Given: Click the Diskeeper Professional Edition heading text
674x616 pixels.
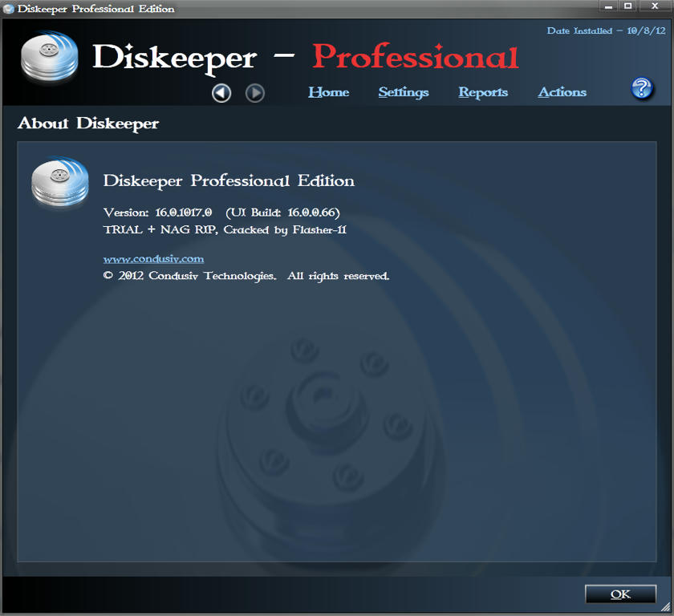Looking at the screenshot, I should point(229,180).
